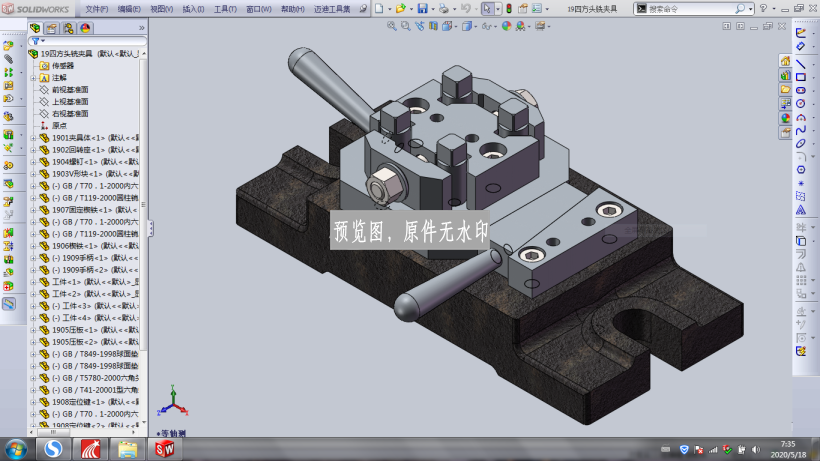Open the File Explorer task pane icon
Image resolution: width=820 pixels, height=461 pixels.
(x=785, y=90)
